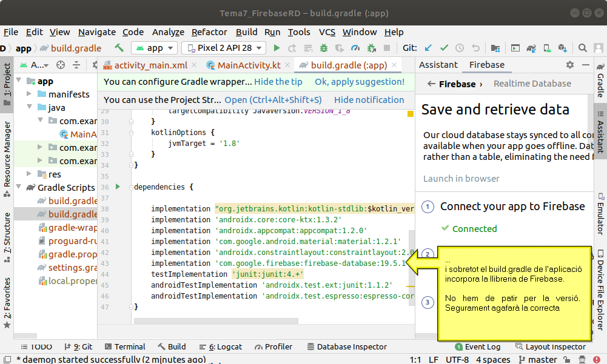Image resolution: width=607 pixels, height=364 pixels.
Task: Open the Emulator side tool window
Action: pyautogui.click(x=600, y=214)
